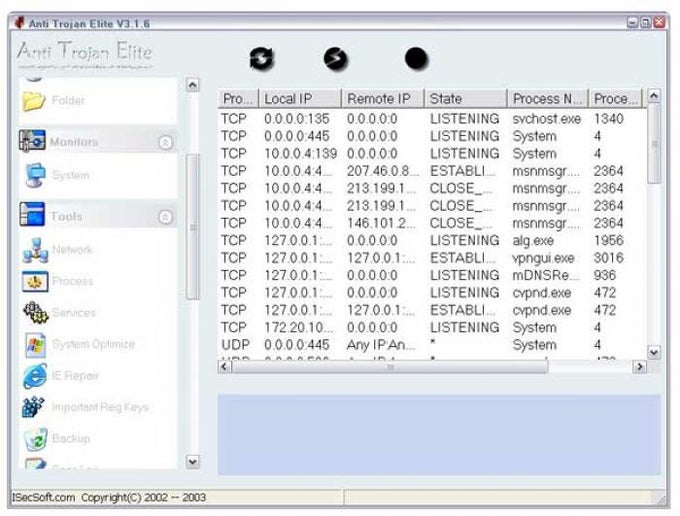The width and height of the screenshot is (680, 516).
Task: Open the System Optimize icon
Action: [x=35, y=345]
